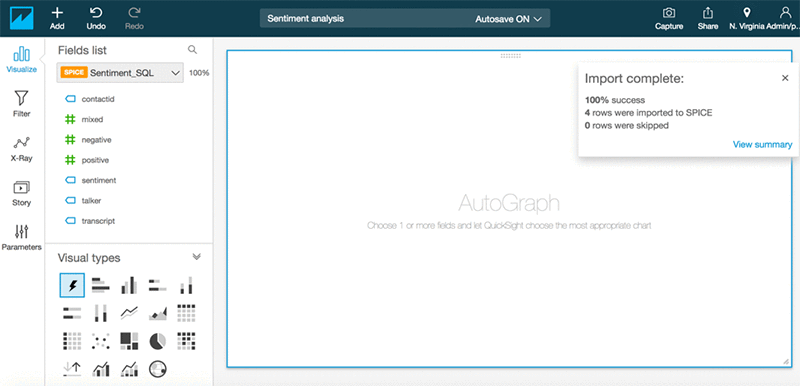
Task: Select the pie chart visual type
Action: tap(158, 341)
